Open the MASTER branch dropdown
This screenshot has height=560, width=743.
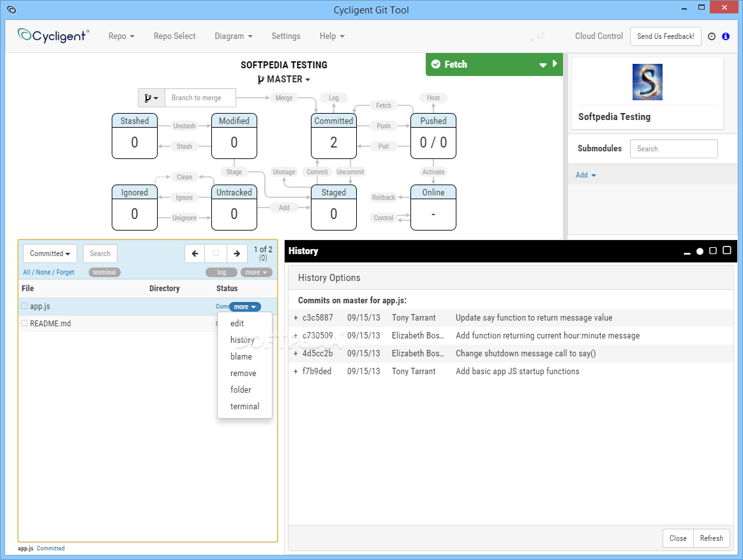point(284,80)
